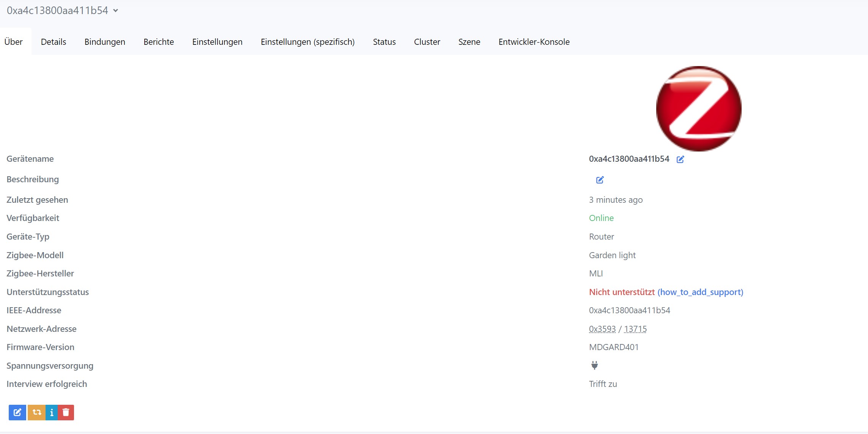Edit the Gerätename with the pencil icon
The width and height of the screenshot is (868, 434).
click(x=680, y=159)
